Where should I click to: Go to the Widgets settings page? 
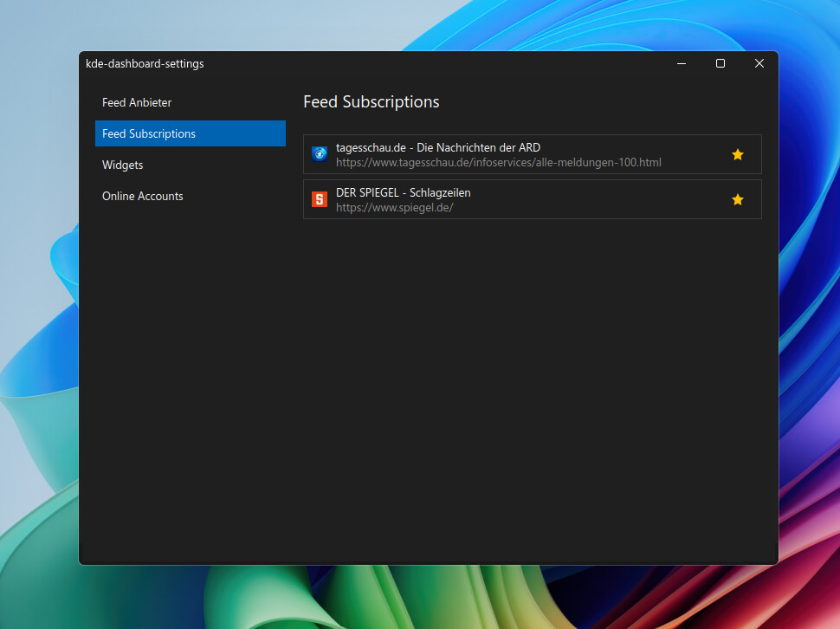pos(123,165)
